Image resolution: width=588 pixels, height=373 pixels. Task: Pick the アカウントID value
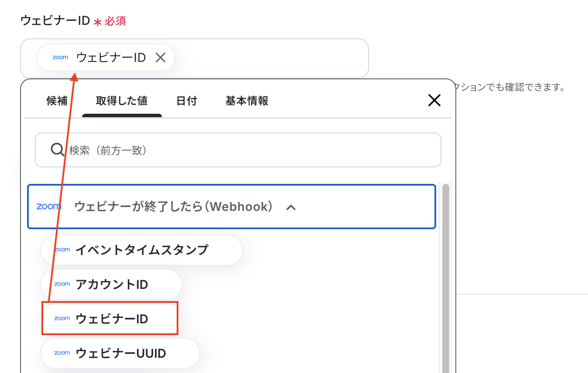(111, 285)
